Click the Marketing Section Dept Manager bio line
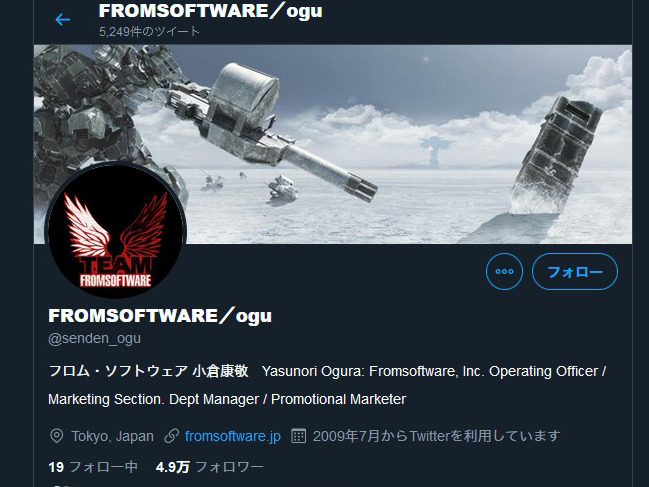 click(x=227, y=399)
